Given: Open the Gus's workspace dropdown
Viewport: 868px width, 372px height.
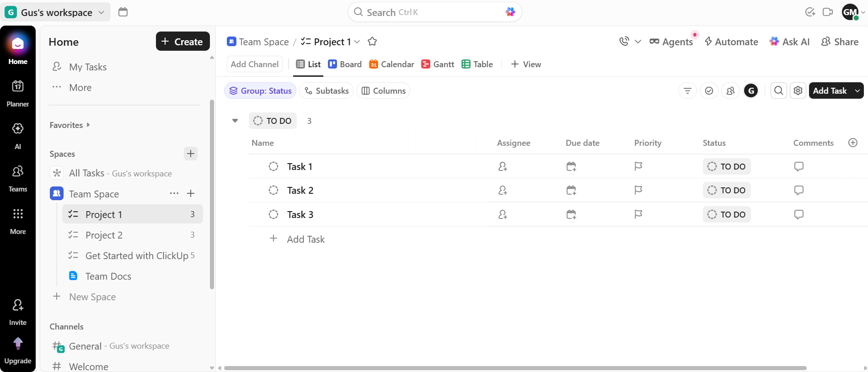Looking at the screenshot, I should 56,12.
